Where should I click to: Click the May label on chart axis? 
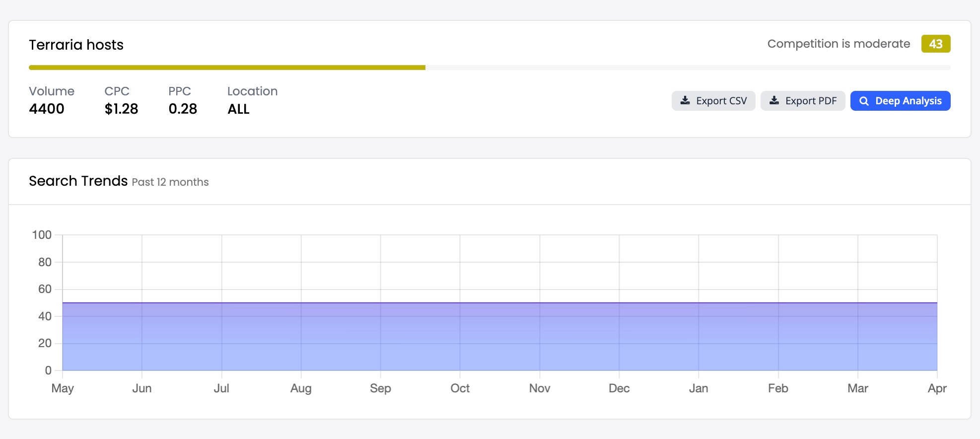point(63,388)
